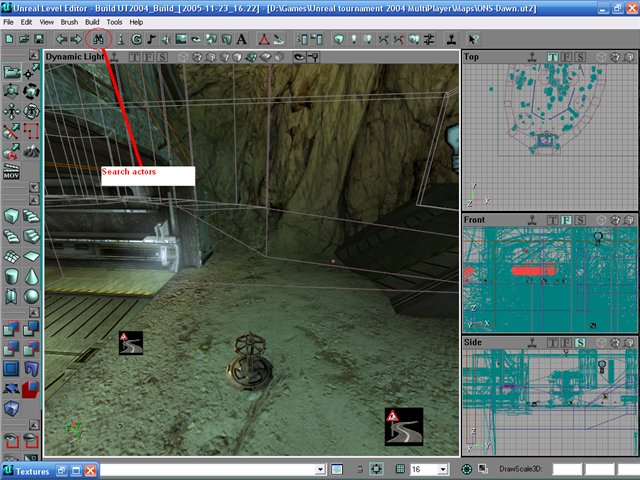
Task: Open the Matinee MOV tool
Action: pyautogui.click(x=11, y=174)
